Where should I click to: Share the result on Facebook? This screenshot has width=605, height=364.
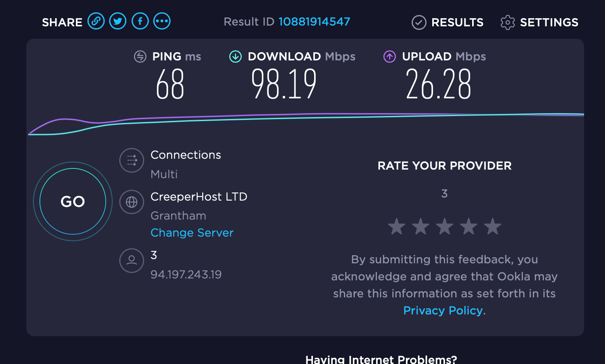pos(140,21)
